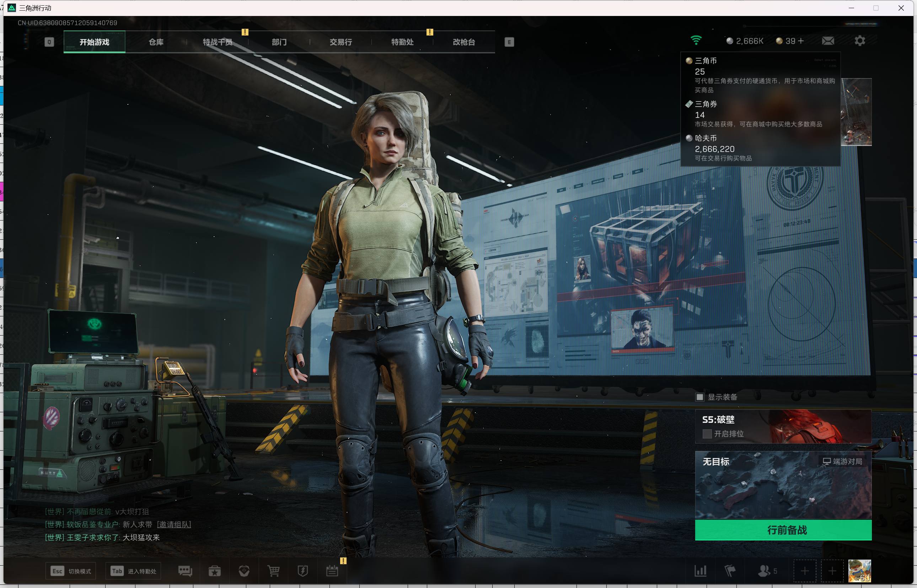Click the player avatar thumbnail
Image resolution: width=917 pixels, height=588 pixels.
(x=859, y=571)
